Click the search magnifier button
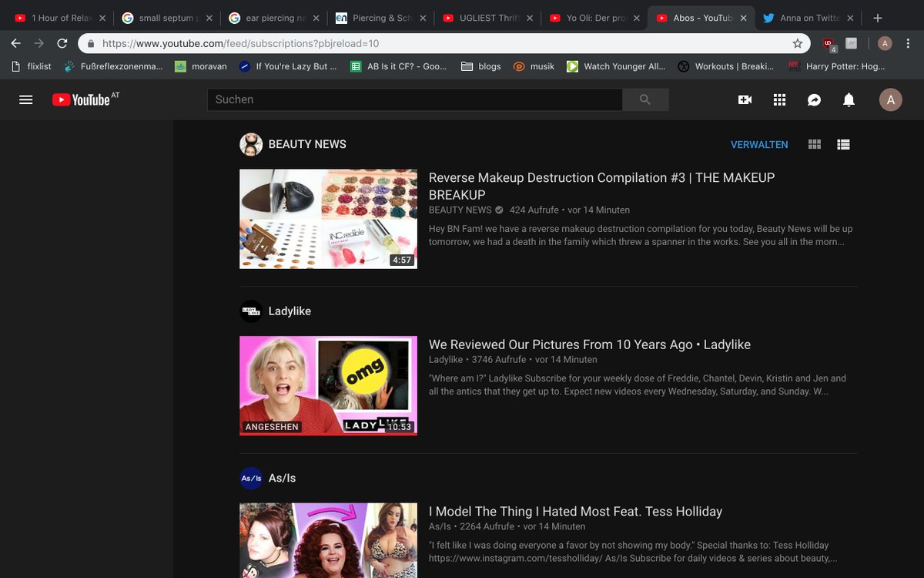This screenshot has width=924, height=578. [x=645, y=99]
